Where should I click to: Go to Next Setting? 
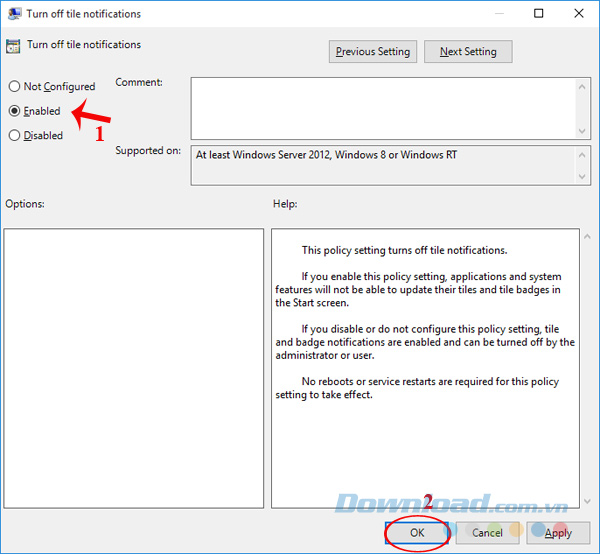click(x=468, y=52)
